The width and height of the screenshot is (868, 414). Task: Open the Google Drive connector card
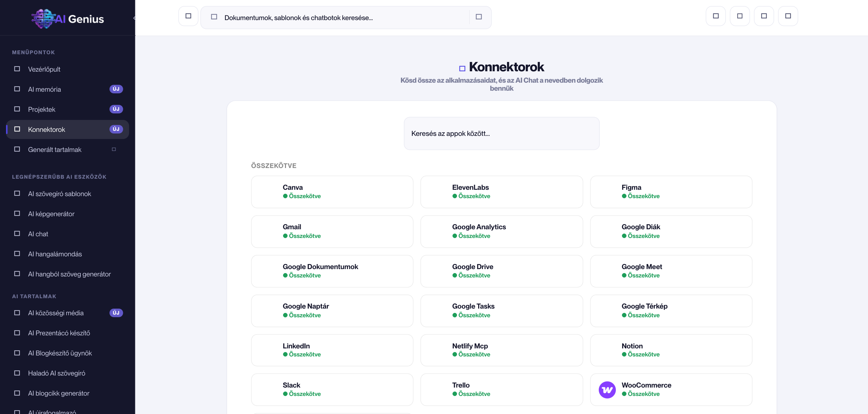pos(501,271)
